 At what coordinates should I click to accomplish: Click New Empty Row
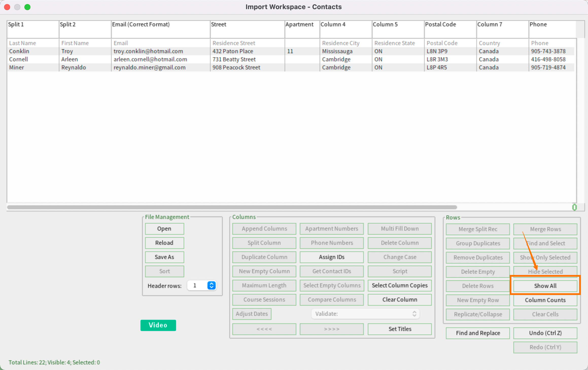478,300
